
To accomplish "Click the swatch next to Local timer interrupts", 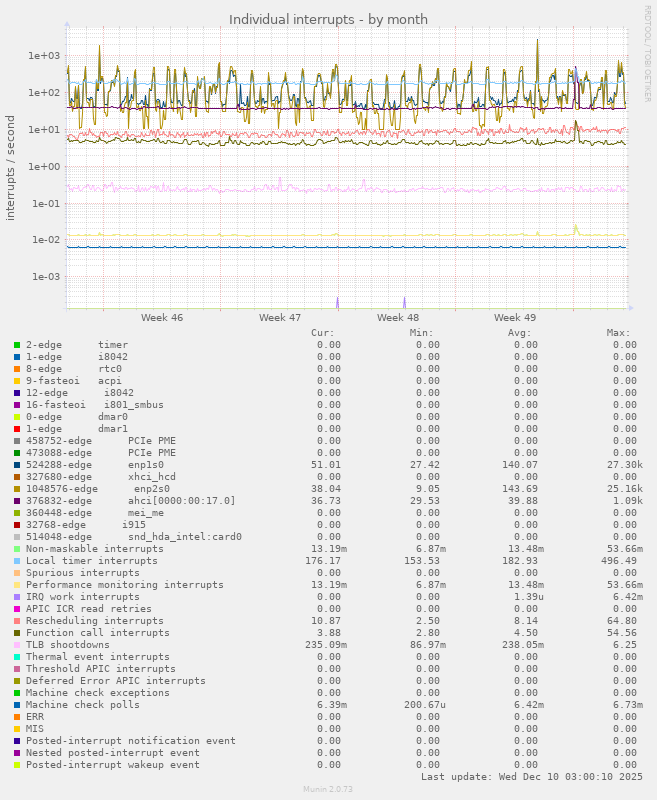I will pyautogui.click(x=17, y=561).
